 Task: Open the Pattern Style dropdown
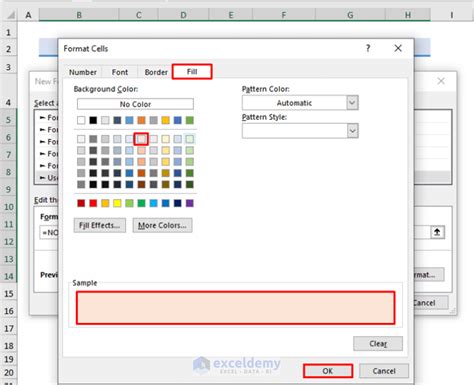point(352,131)
